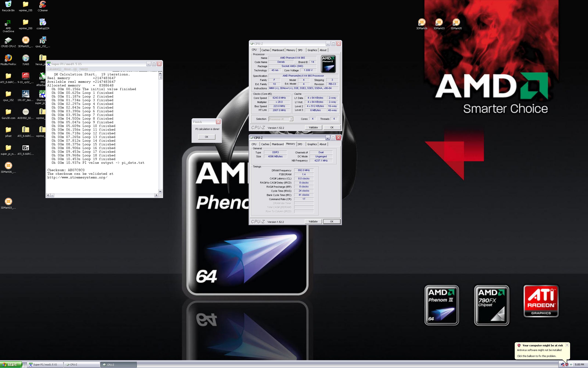Open Help menu in Super PI
The height and width of the screenshot is (368, 588).
pyautogui.click(x=84, y=69)
